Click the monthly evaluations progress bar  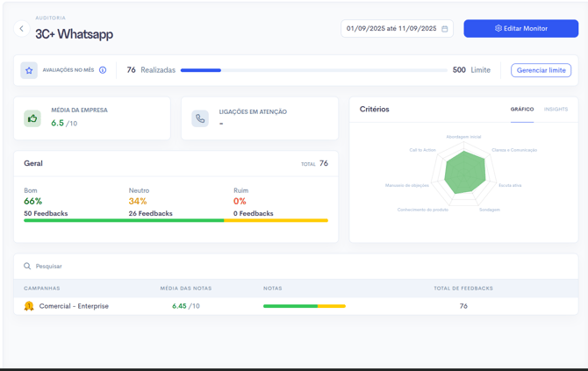[x=313, y=70]
